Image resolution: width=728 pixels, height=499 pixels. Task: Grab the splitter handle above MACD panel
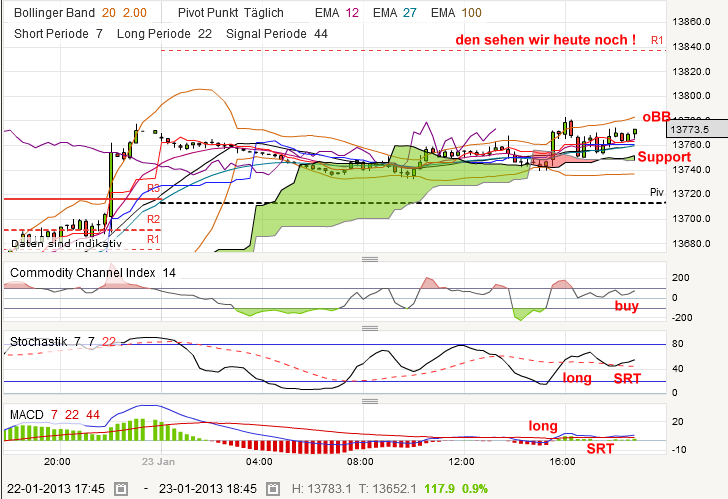click(x=370, y=401)
